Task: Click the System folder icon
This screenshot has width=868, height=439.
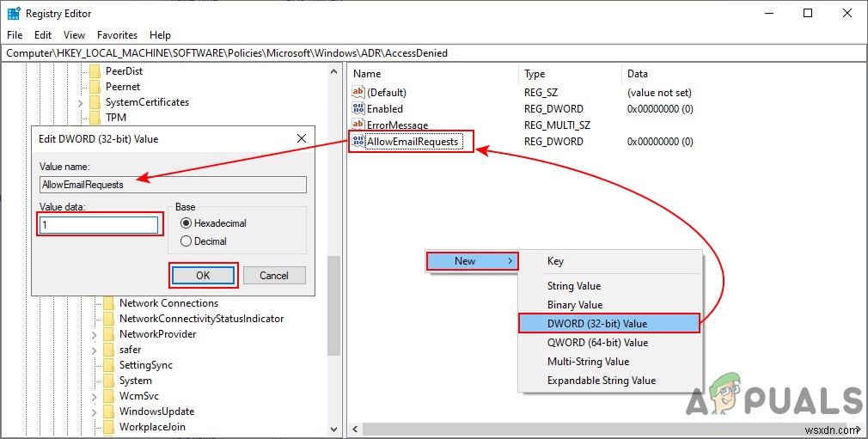Action: (109, 381)
